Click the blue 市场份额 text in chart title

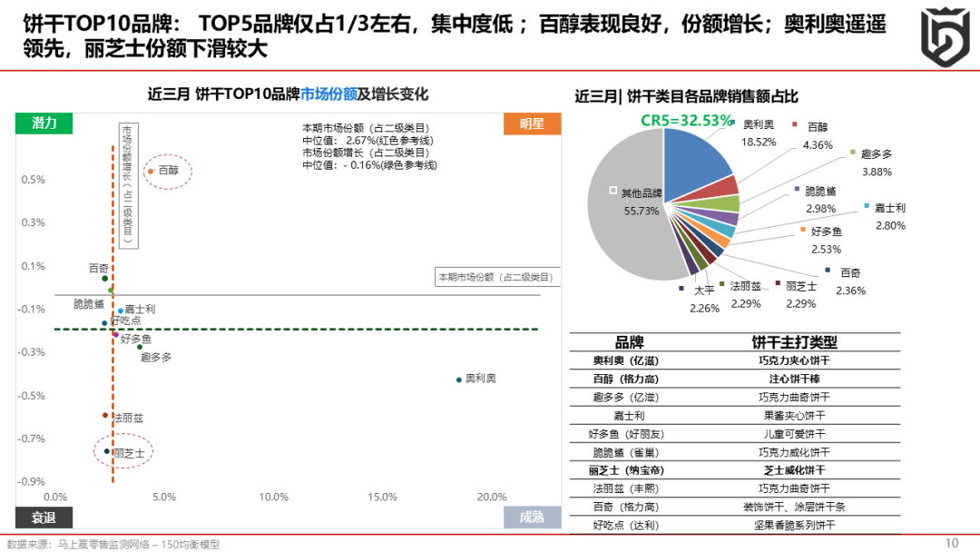(328, 94)
